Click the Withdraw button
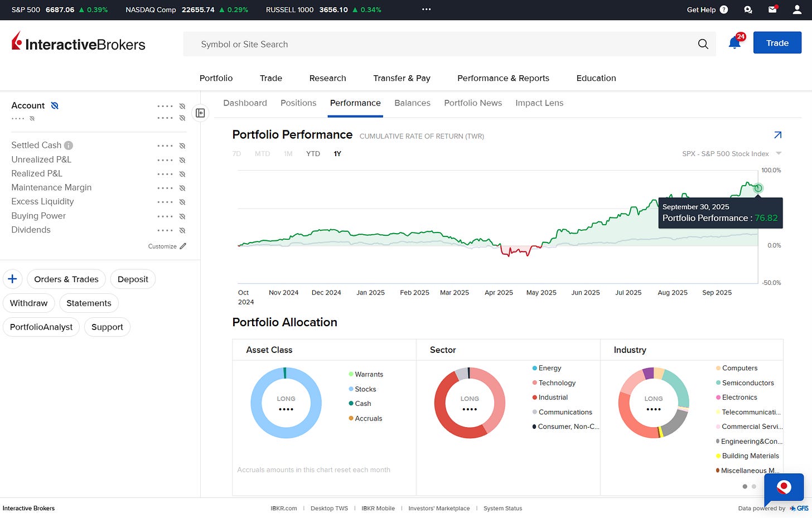The image size is (812, 518). point(29,303)
